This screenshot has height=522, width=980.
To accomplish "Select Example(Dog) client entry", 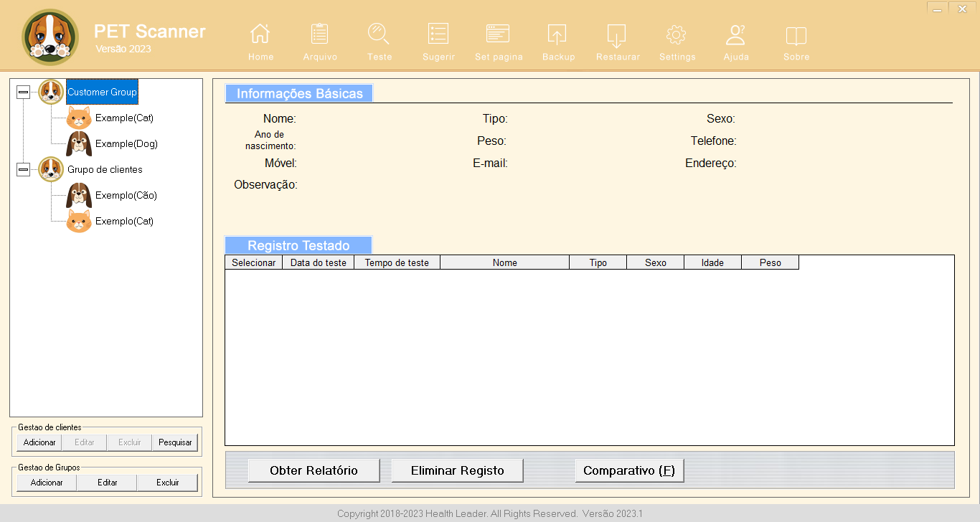I will (126, 143).
